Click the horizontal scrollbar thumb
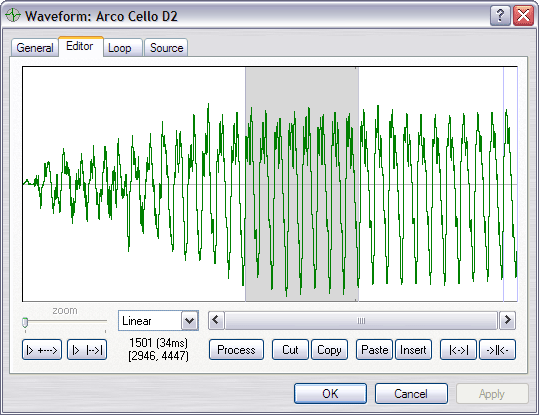This screenshot has height=415, width=539. [361, 320]
